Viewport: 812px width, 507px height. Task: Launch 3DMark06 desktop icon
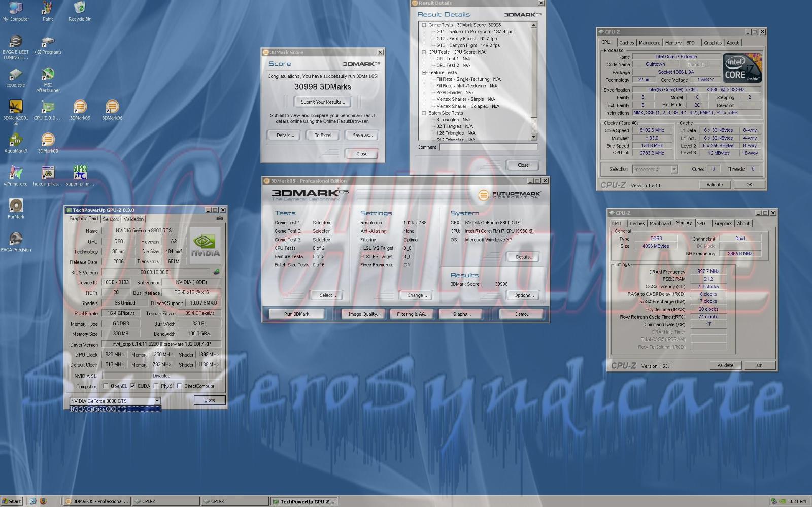click(112, 110)
